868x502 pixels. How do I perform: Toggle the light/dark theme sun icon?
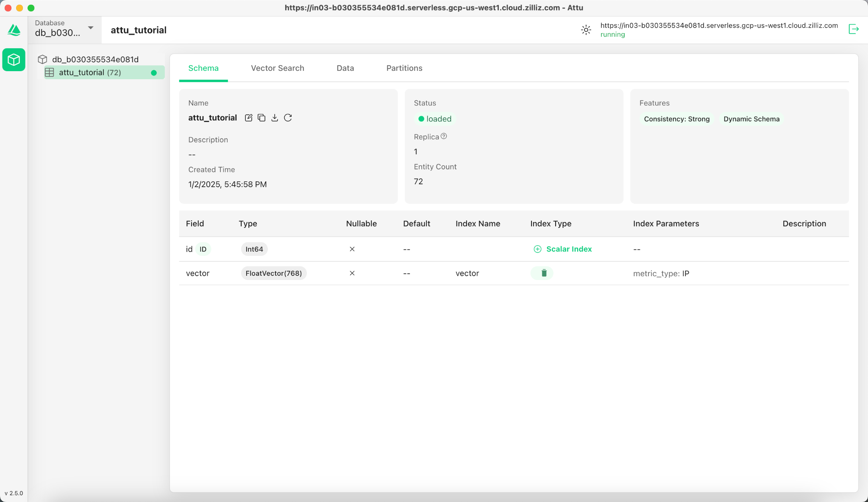click(x=586, y=30)
